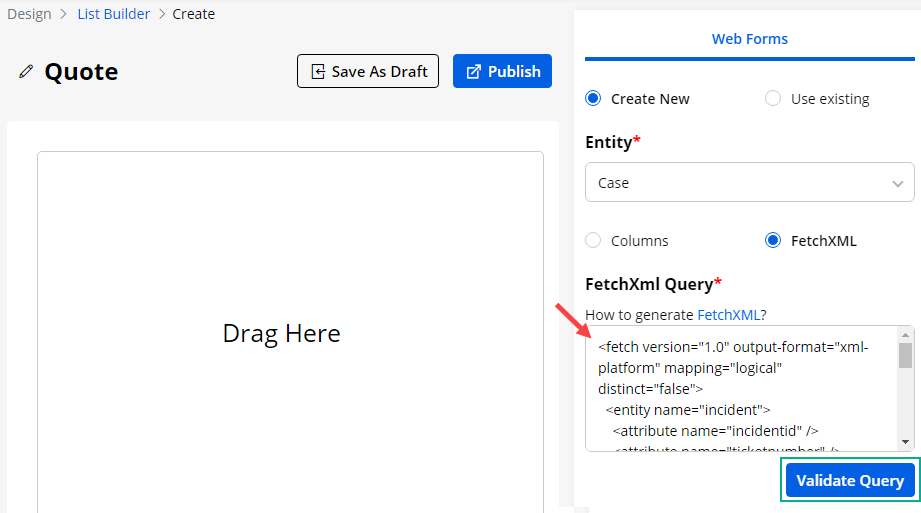Switch to the Web Forms tab

coord(749,39)
